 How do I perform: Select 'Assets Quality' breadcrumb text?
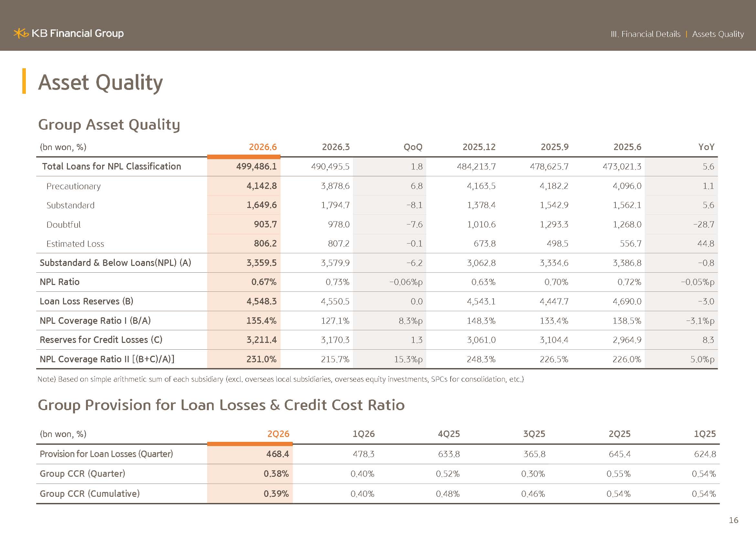(718, 34)
